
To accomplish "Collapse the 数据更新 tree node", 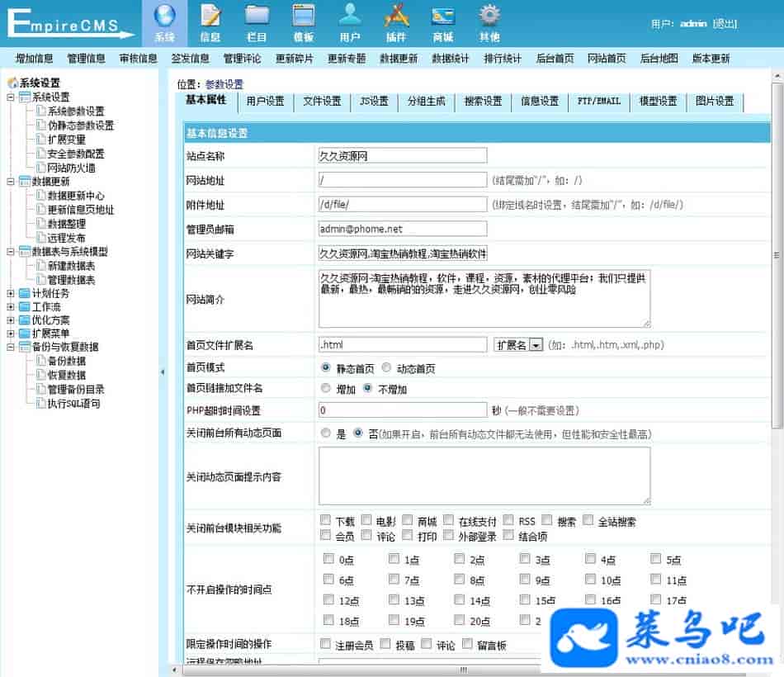I will (x=11, y=182).
